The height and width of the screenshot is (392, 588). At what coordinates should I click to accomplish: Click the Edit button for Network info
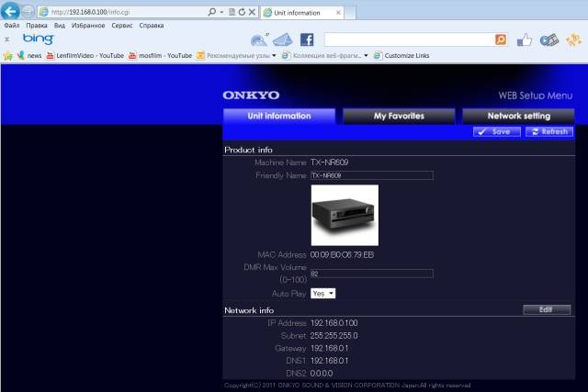[x=547, y=309]
